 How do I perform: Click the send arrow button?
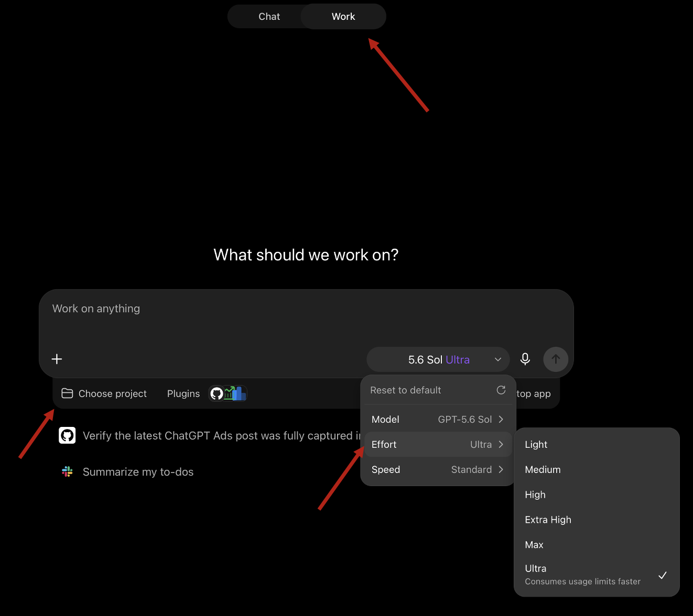click(x=556, y=359)
